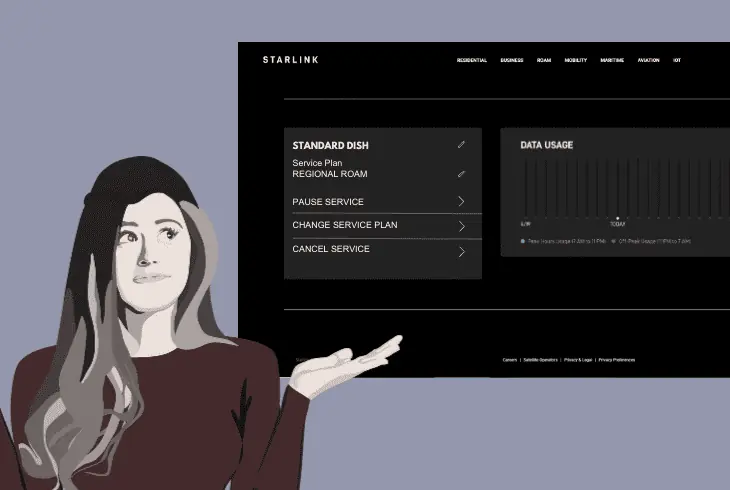The image size is (730, 490).
Task: Click the Off-Peak grey legend dot
Action: (614, 241)
